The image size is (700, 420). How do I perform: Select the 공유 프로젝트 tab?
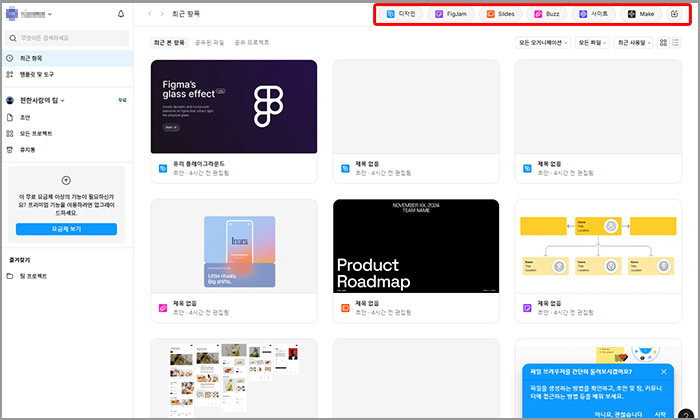252,42
